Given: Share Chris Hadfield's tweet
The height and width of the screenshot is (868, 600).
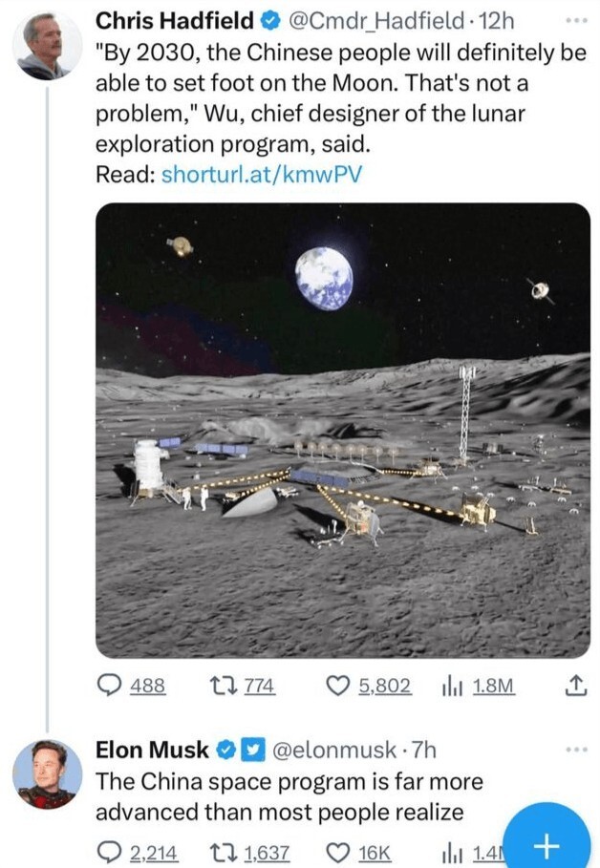Looking at the screenshot, I should pos(575,685).
